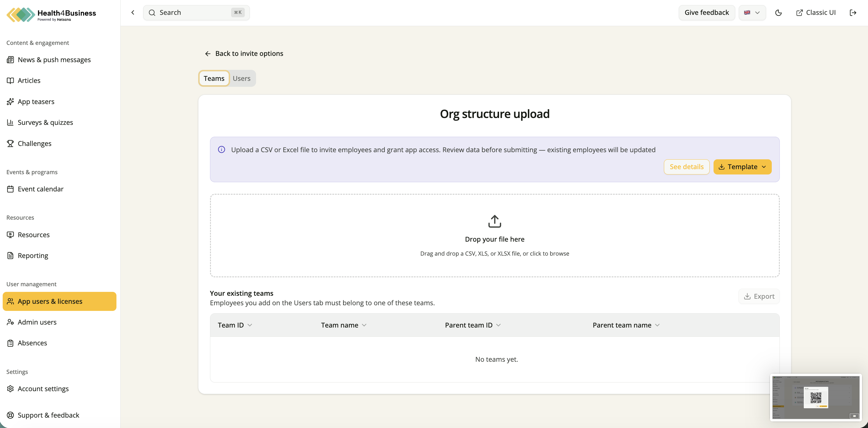The image size is (868, 428).
Task: Select the Teams tab
Action: pos(214,78)
